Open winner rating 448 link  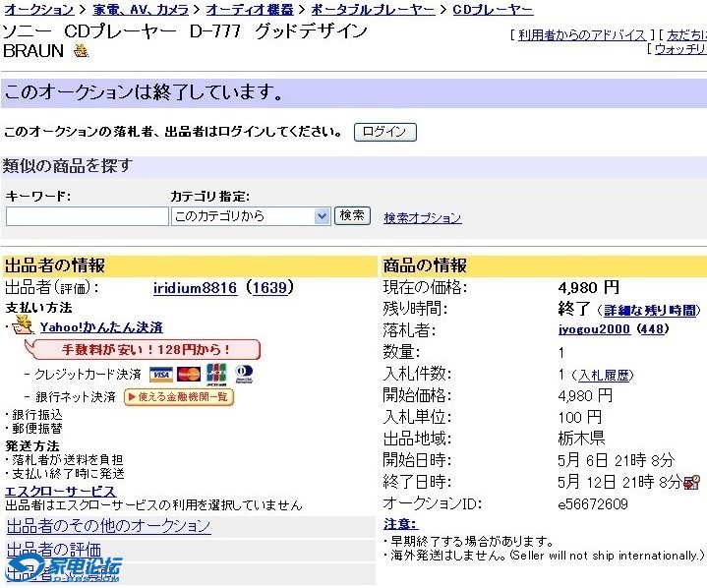[x=653, y=329]
